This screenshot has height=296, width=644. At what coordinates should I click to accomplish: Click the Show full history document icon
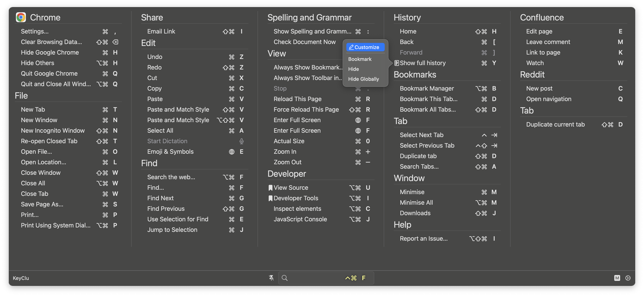396,63
